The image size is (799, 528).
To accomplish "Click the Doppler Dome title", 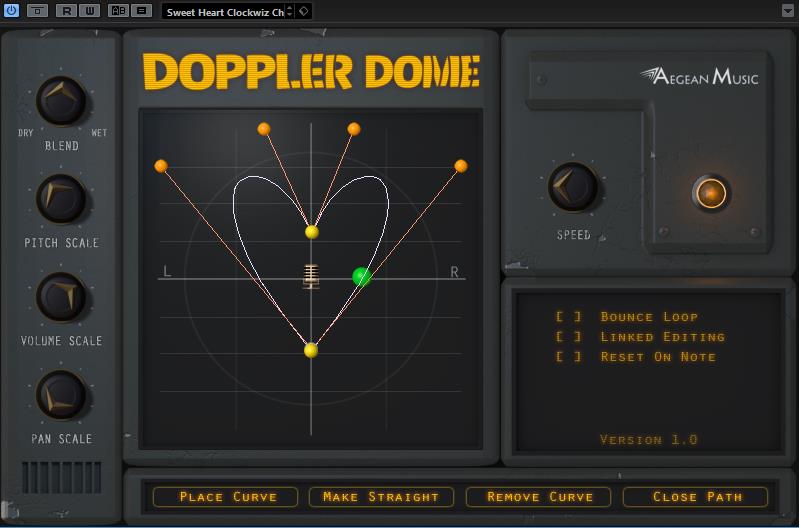I will [311, 71].
